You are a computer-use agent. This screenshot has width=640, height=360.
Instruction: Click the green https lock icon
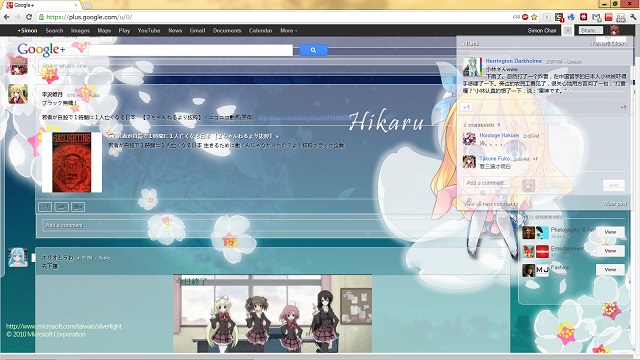pyautogui.click(x=41, y=17)
